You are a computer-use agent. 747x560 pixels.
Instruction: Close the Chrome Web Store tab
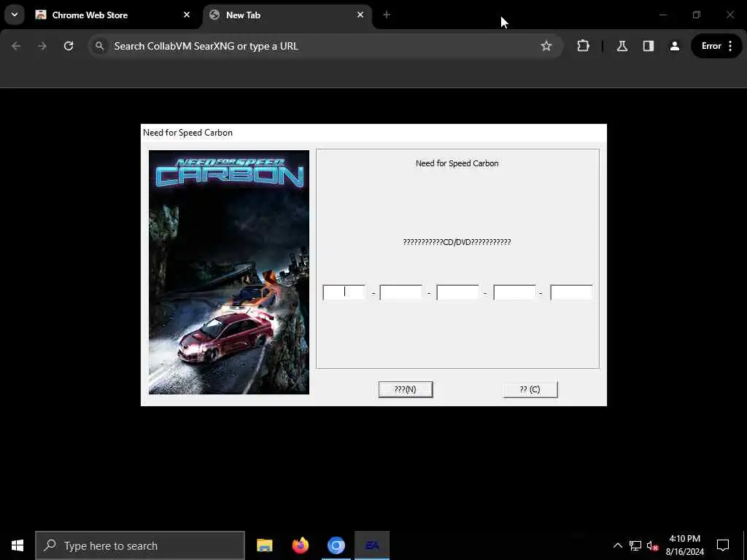(187, 15)
